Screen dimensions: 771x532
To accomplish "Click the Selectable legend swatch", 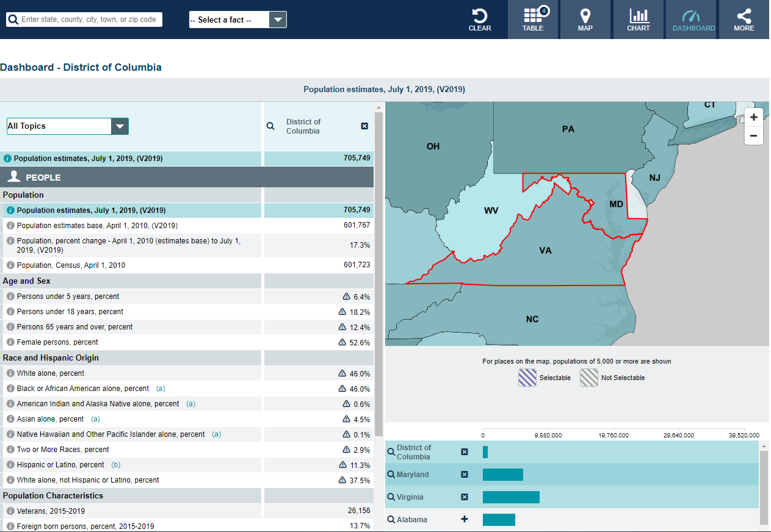I will (527, 378).
